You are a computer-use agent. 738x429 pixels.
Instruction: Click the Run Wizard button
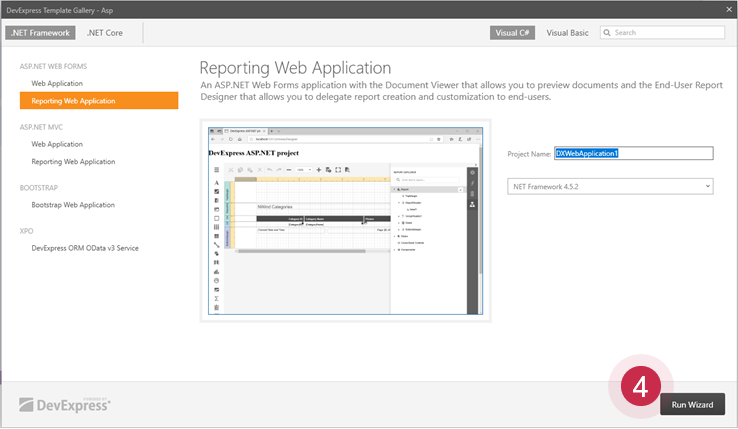coord(692,405)
